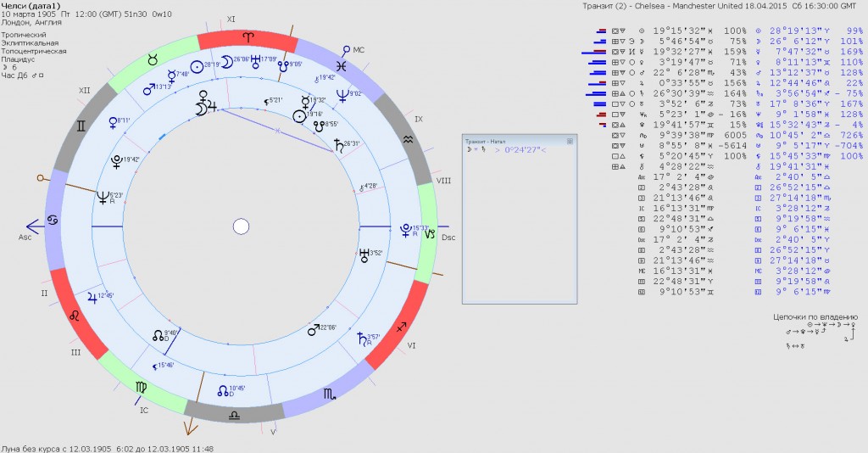This screenshot has height=453, width=868.
Task: Click the Sagittarius sign on the zodiac ring
Action: point(401,327)
